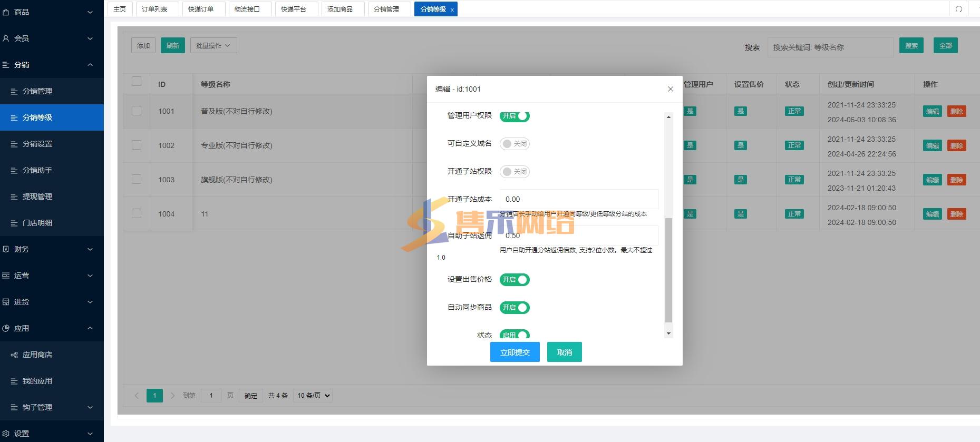Viewport: 980px width, 442px height.
Task: Click the 应用商店 sidebar icon
Action: [x=14, y=355]
